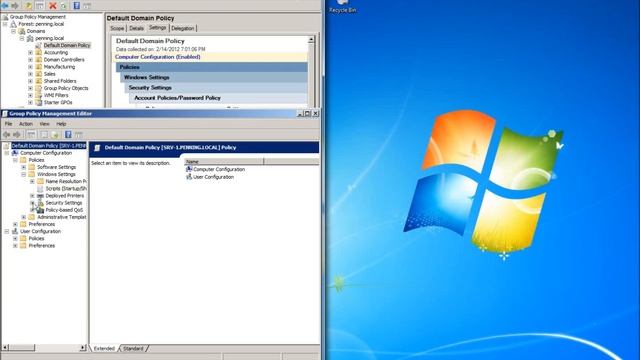This screenshot has height=360, width=640.
Task: Click the left arrow on the Editor tree horizontal scrollbar
Action: (x=5, y=348)
